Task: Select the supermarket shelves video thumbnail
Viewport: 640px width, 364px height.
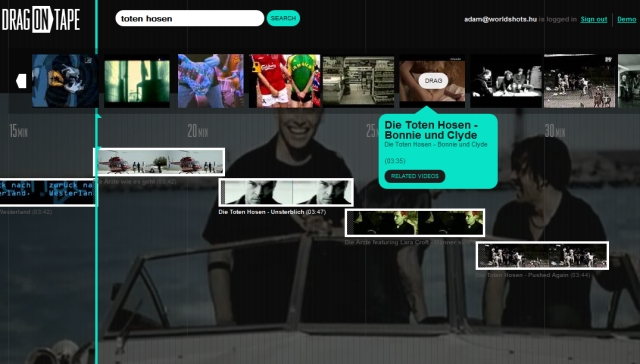Action: [358, 82]
